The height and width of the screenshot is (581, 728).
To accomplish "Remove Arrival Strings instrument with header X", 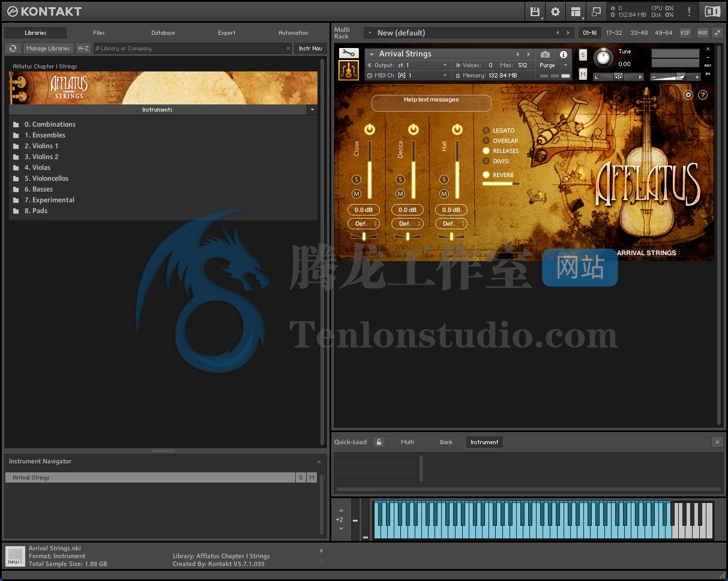I will coord(708,49).
